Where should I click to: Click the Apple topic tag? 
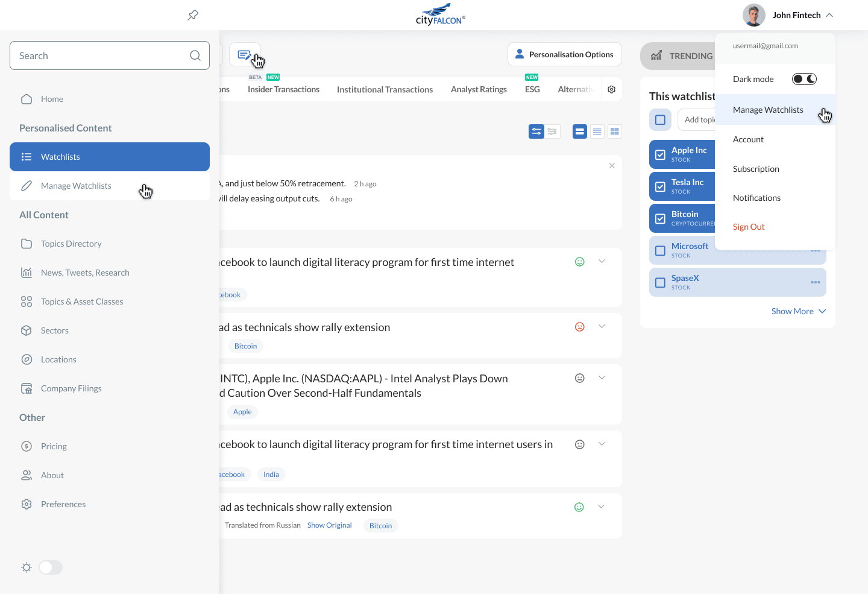242,412
